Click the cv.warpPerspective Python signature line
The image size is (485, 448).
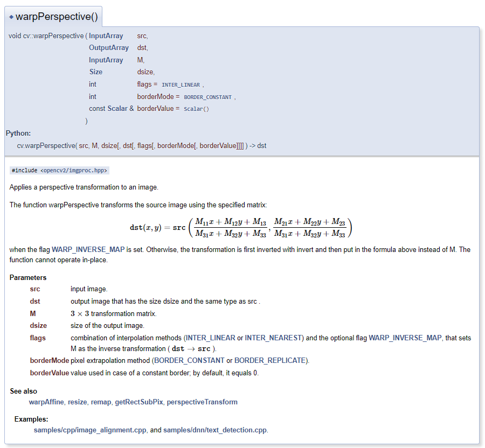point(141,145)
